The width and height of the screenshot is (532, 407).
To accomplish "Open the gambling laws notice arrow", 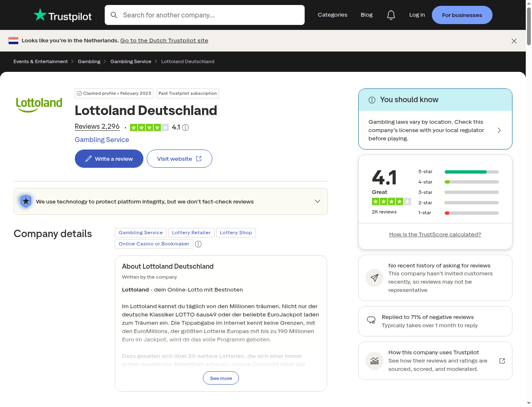I will 499,130.
